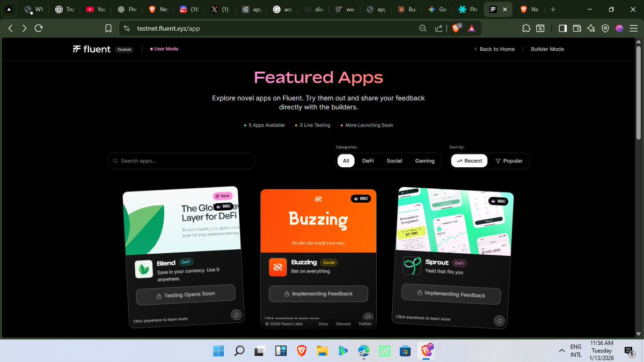The height and width of the screenshot is (362, 644).
Task: Click Back to Home link
Action: coord(495,49)
